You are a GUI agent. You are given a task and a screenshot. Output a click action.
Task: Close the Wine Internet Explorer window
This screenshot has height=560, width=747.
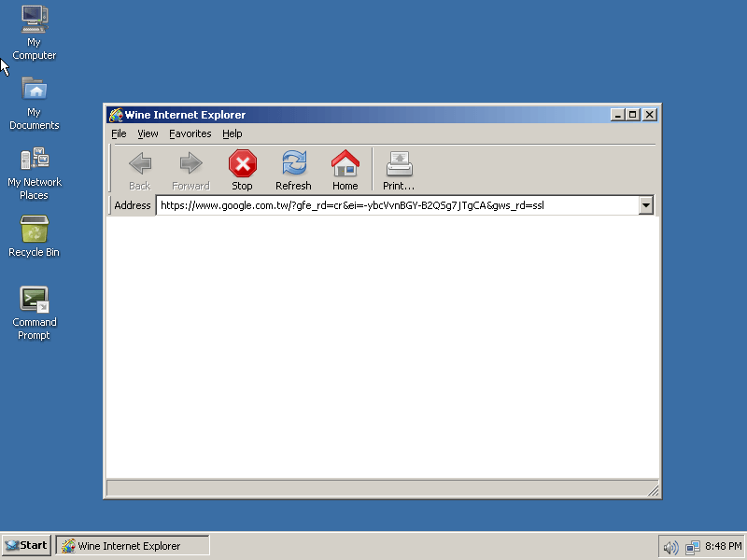tap(649, 115)
